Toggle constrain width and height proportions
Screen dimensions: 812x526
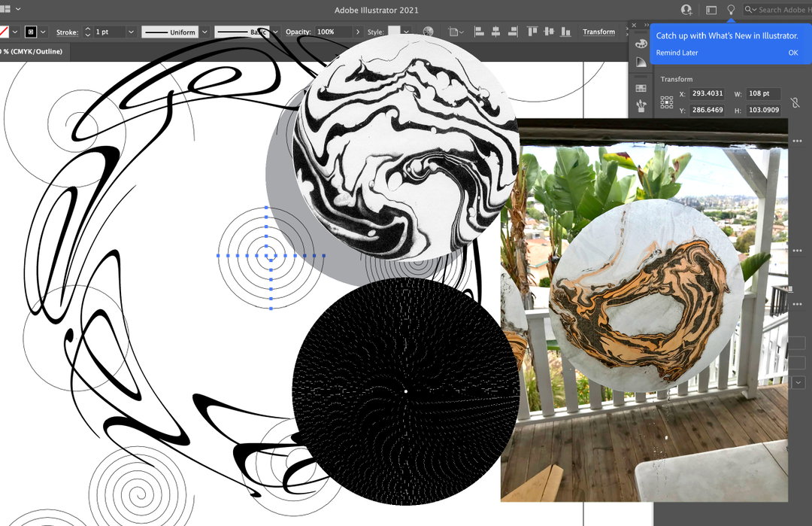point(795,102)
